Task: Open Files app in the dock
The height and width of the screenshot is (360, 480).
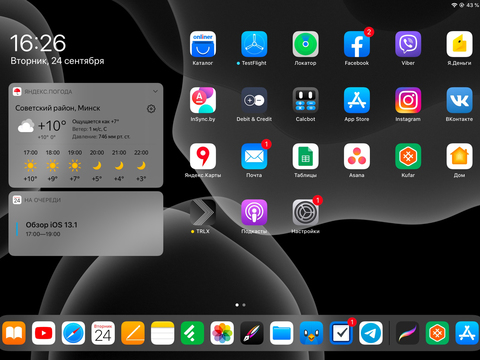Action: pos(281,333)
